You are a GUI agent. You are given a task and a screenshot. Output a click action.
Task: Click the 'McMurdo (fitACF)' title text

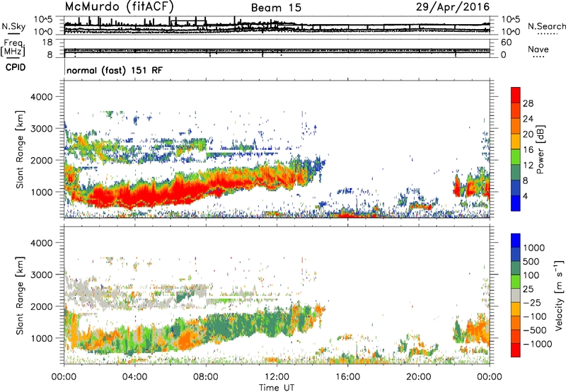pos(120,7)
